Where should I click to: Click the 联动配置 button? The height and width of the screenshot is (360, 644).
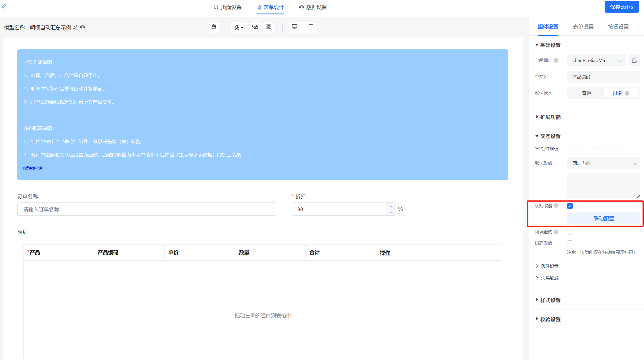click(x=603, y=219)
